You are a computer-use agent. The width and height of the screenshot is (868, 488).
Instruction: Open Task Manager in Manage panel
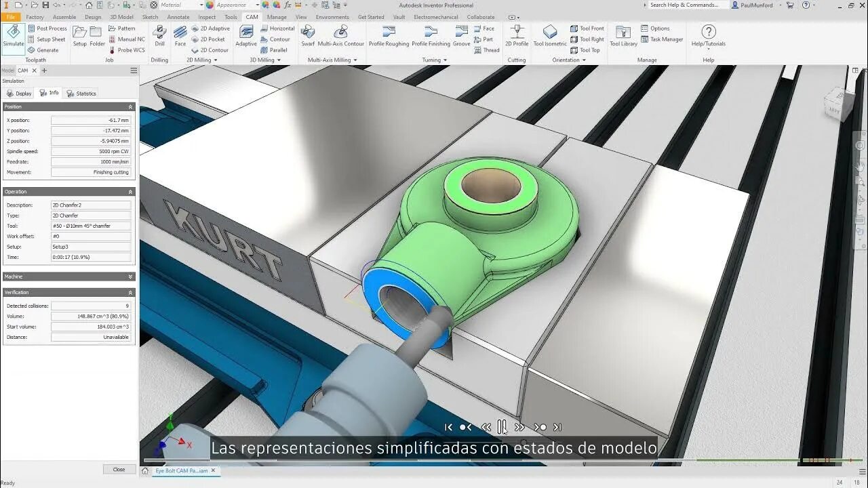tap(662, 39)
